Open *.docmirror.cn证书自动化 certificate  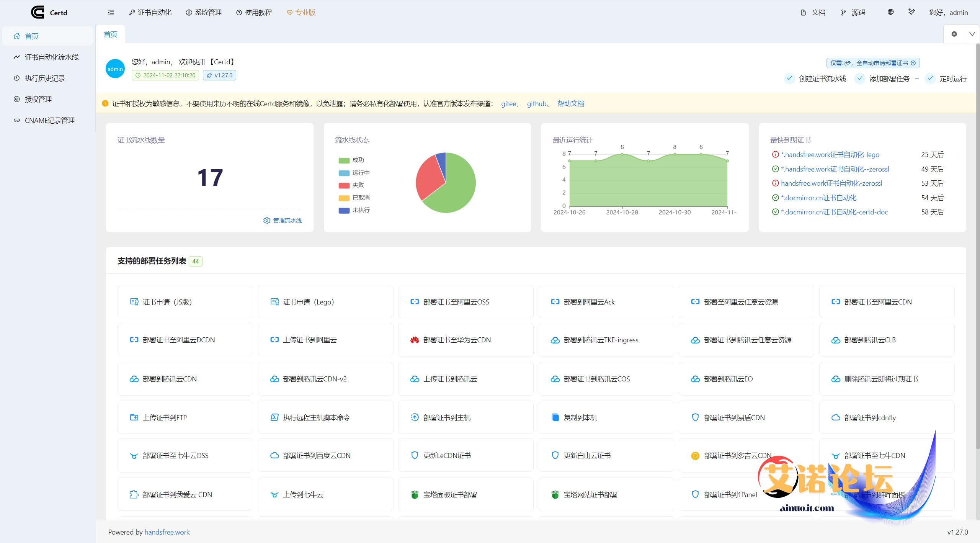pyautogui.click(x=818, y=198)
